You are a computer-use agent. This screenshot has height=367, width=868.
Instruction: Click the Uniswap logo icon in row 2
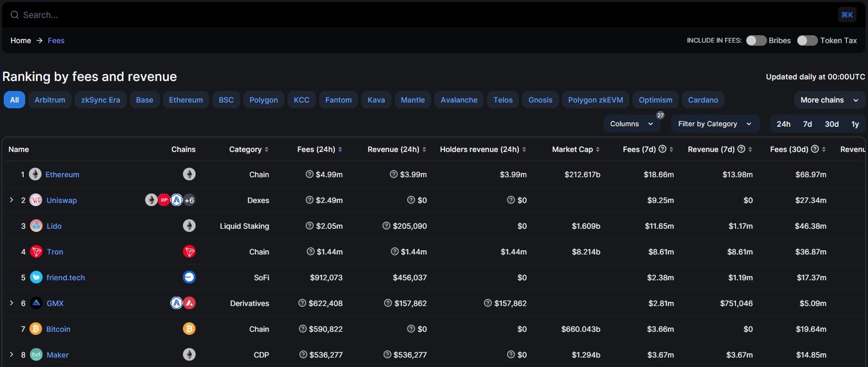tap(36, 200)
